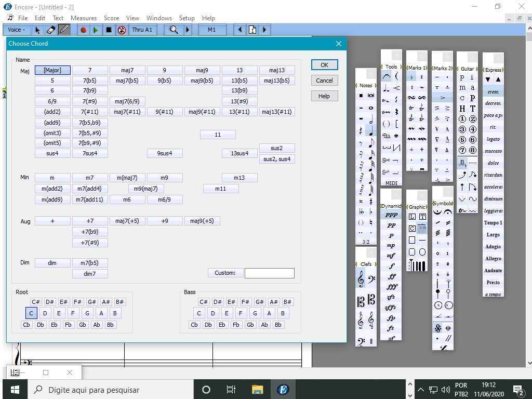Click the M1 measure indicator
The width and height of the screenshot is (532, 399).
(212, 30)
